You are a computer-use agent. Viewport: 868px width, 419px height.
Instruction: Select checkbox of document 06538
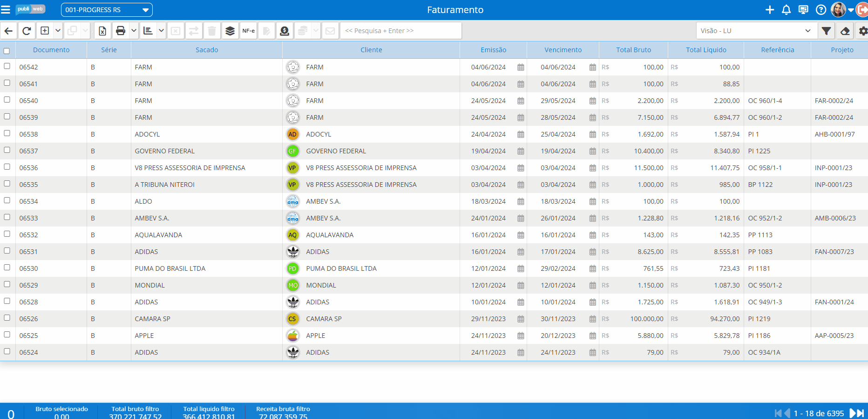click(x=7, y=133)
